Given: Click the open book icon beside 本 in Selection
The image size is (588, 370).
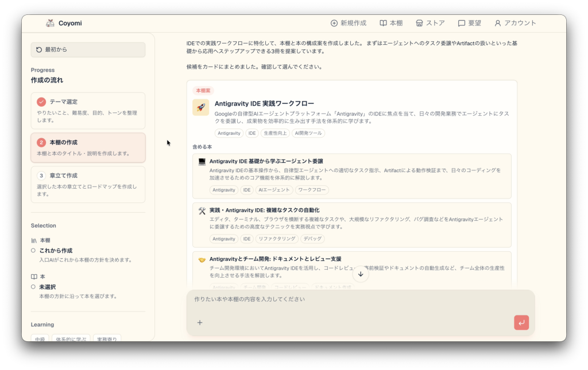Looking at the screenshot, I should 34,276.
